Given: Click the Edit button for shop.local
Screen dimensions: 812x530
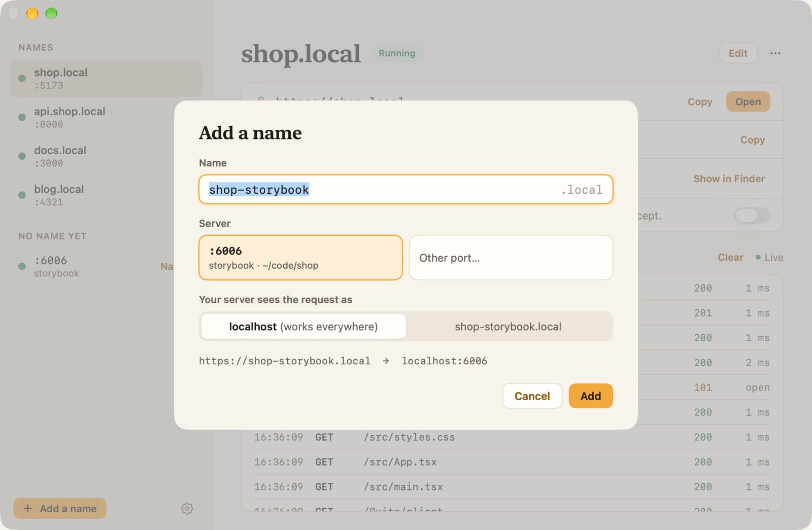Looking at the screenshot, I should click(x=738, y=53).
